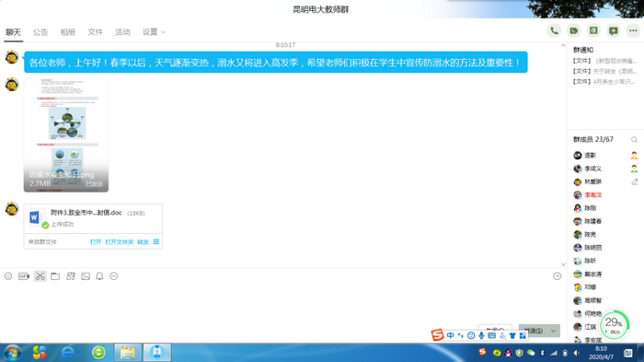The height and width of the screenshot is (362, 644).
Task: Click the volume speaker tray icon
Action: coord(576,353)
